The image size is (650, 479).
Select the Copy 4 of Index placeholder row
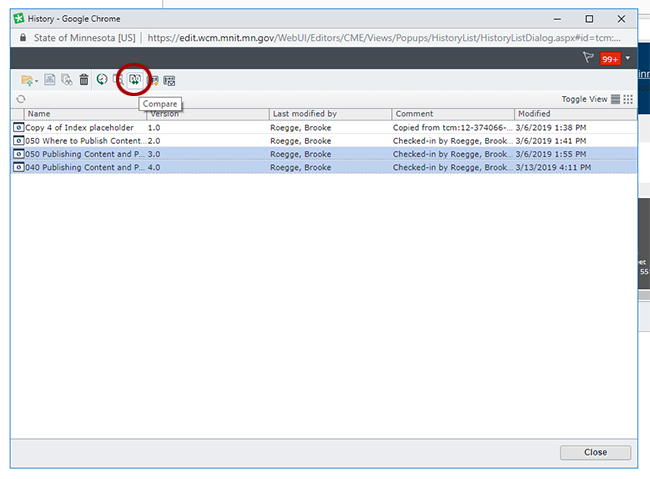(x=79, y=128)
